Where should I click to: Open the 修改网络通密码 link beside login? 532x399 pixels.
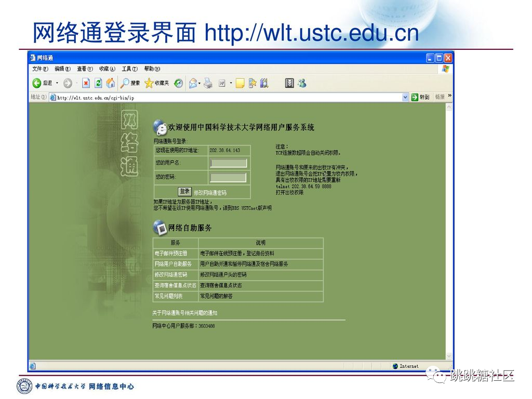click(210, 193)
